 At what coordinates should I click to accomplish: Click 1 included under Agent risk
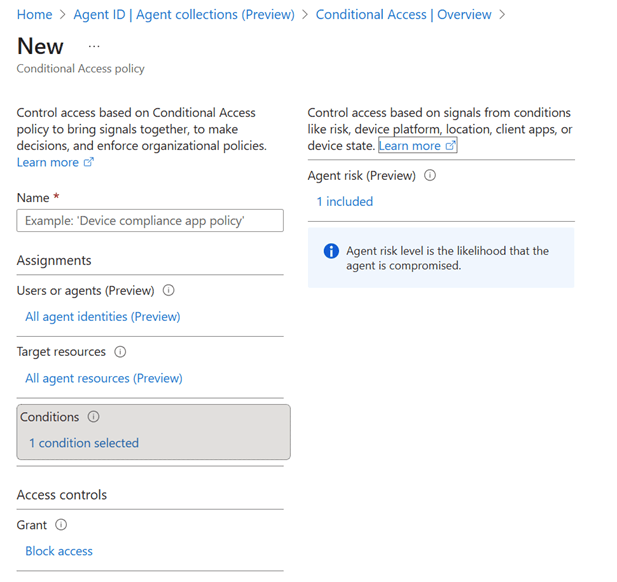click(x=344, y=201)
